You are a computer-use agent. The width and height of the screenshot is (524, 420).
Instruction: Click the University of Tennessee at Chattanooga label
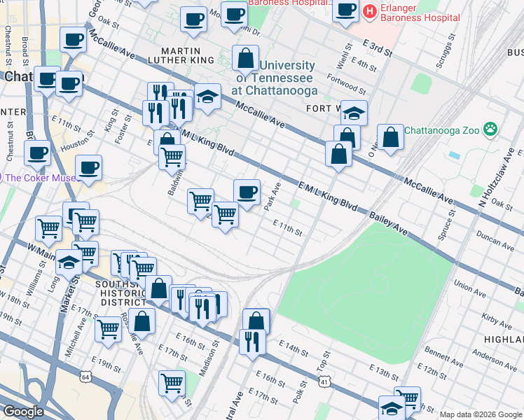(x=275, y=78)
